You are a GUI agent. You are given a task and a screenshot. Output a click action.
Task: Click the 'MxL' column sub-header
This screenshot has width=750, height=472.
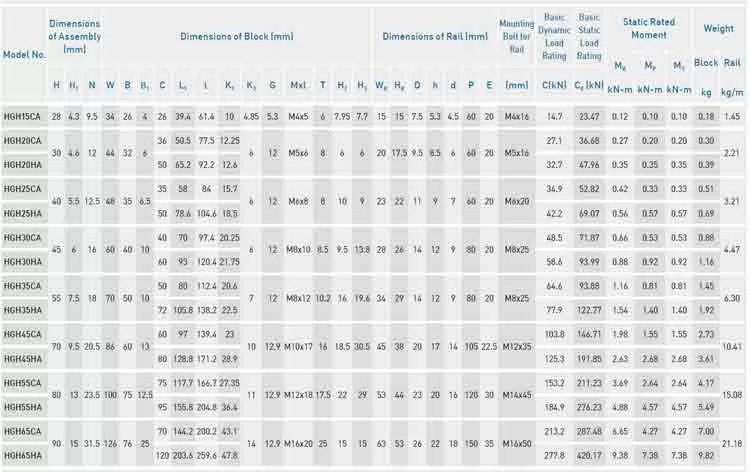point(298,85)
